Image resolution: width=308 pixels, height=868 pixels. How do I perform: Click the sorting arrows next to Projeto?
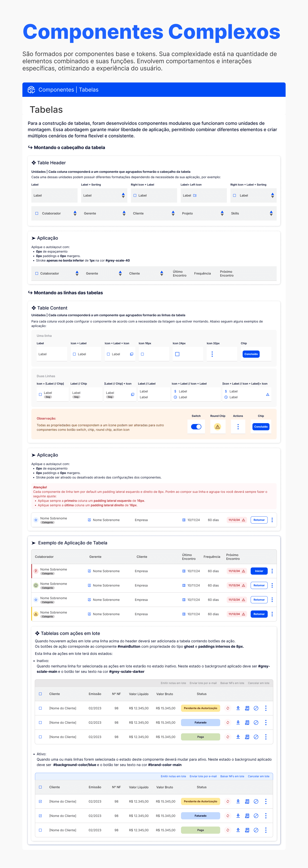pyautogui.click(x=222, y=213)
